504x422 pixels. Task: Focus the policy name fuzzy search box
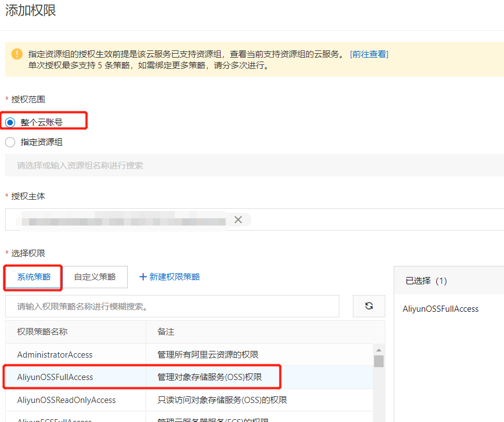click(x=172, y=306)
